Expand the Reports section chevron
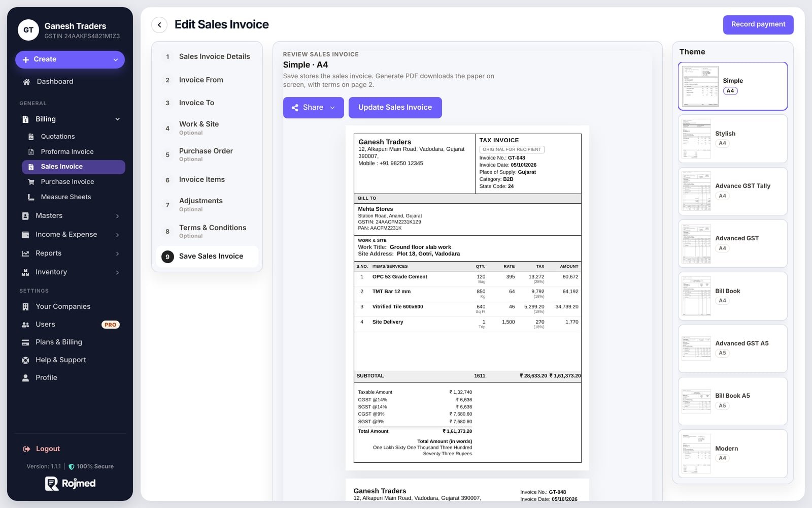Image resolution: width=812 pixels, height=508 pixels. click(x=117, y=253)
